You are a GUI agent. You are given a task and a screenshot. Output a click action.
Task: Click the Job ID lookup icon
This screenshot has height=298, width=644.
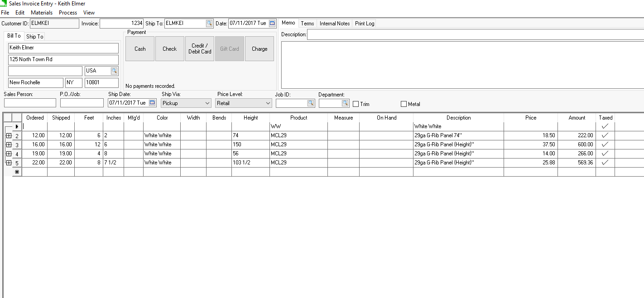tap(311, 103)
